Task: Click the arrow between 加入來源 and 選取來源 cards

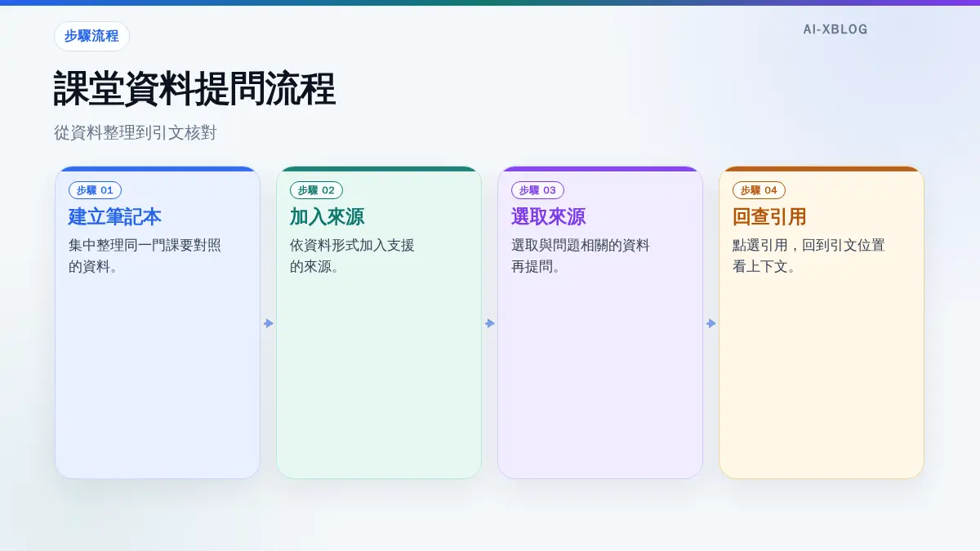Action: (490, 323)
